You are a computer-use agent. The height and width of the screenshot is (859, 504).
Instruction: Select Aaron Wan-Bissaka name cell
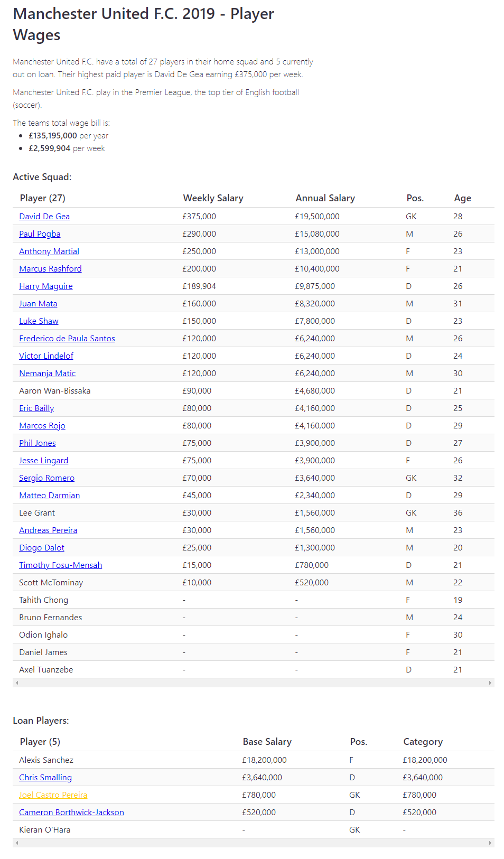pos(55,390)
